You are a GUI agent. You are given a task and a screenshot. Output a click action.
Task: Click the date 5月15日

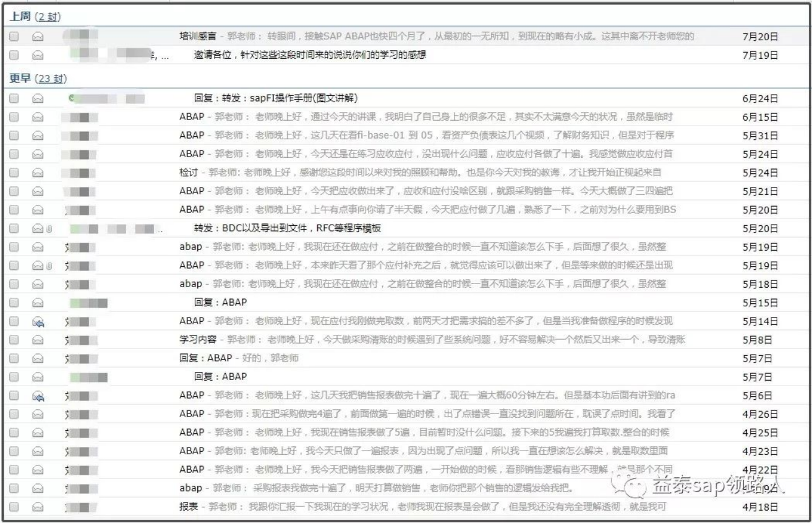tap(760, 302)
